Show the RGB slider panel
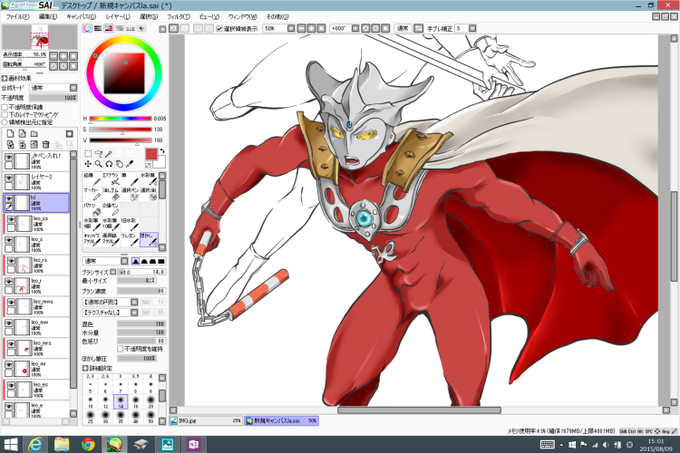Viewport: 680px width, 453px height. pos(98,29)
